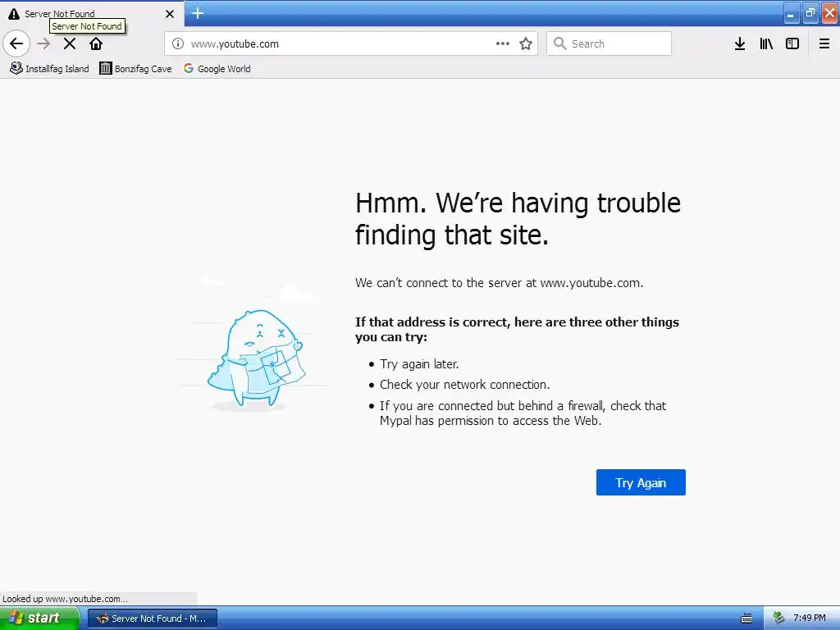Select the Server Not Found taskbar item
Image resolution: width=840 pixels, height=630 pixels.
click(153, 619)
